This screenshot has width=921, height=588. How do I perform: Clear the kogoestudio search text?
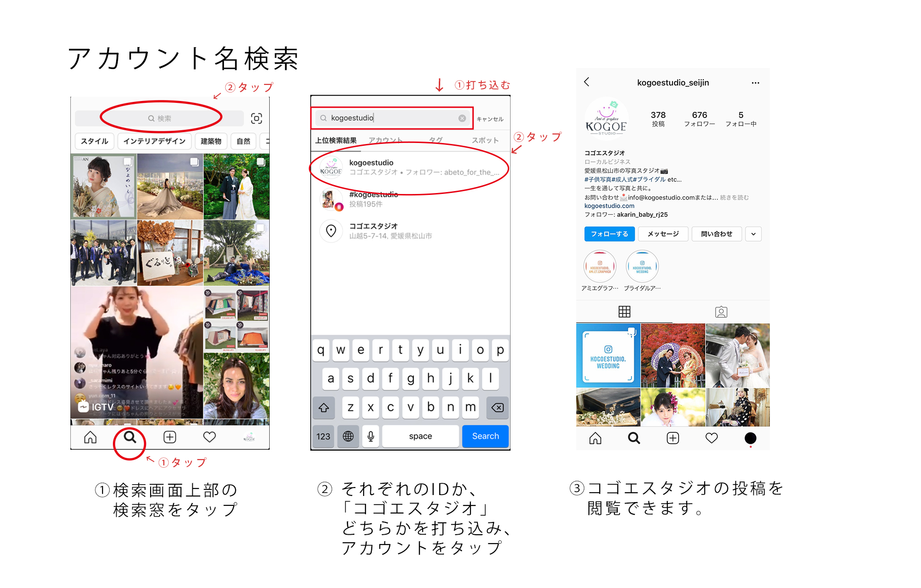tap(462, 118)
